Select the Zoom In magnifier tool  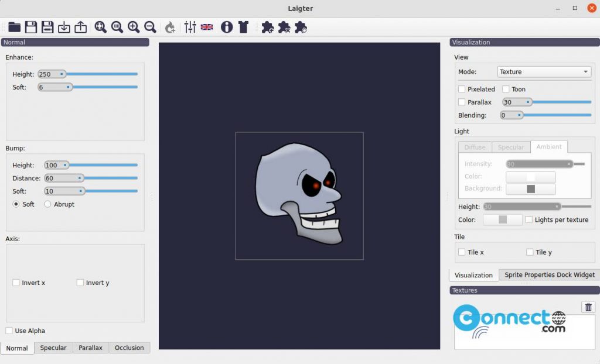coord(132,27)
